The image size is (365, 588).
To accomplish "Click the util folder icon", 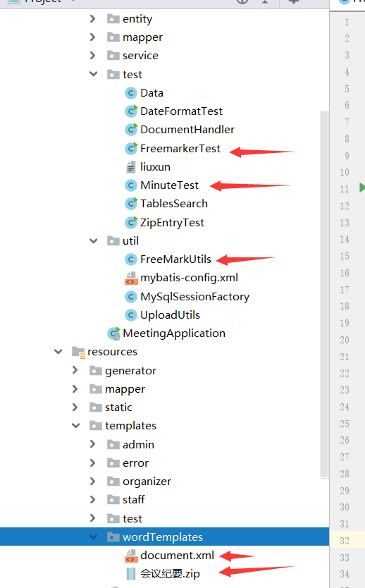I will pos(113,240).
